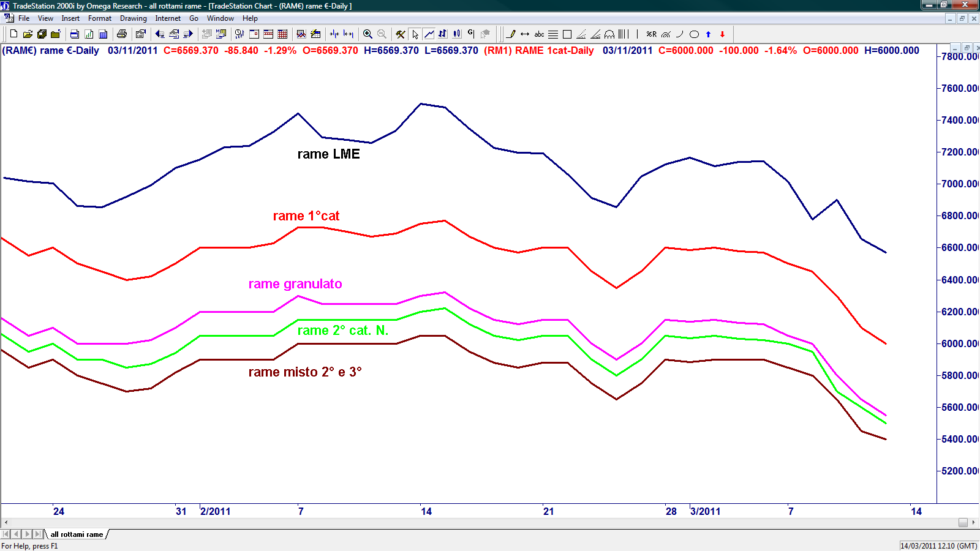The image size is (980, 551).
Task: Click the previous workspace tab arrow
Action: tap(17, 534)
